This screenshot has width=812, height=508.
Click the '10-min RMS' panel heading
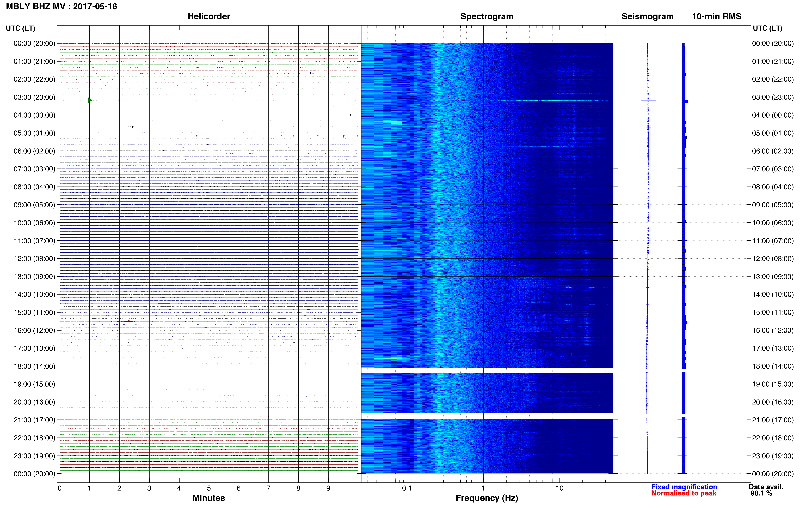pos(716,16)
